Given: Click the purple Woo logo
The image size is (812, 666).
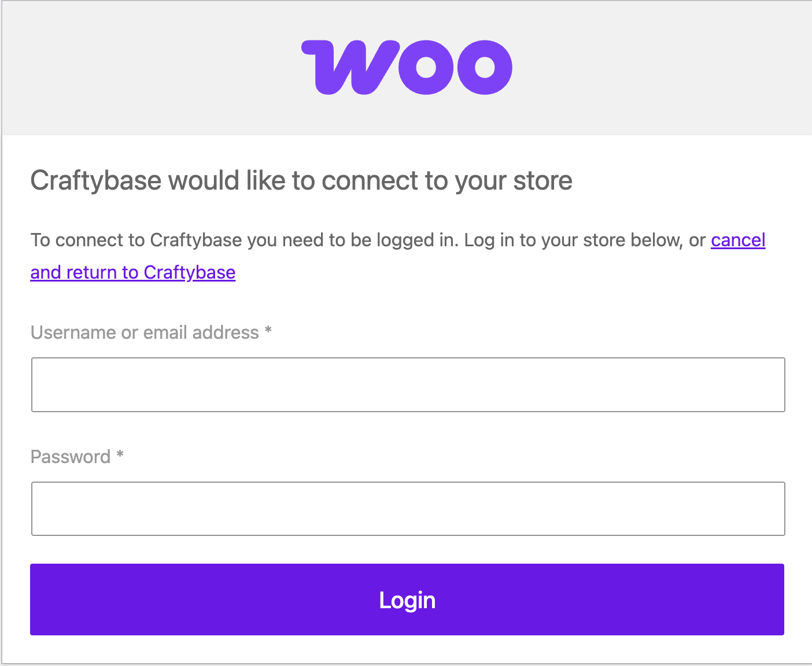Looking at the screenshot, I should pyautogui.click(x=407, y=67).
